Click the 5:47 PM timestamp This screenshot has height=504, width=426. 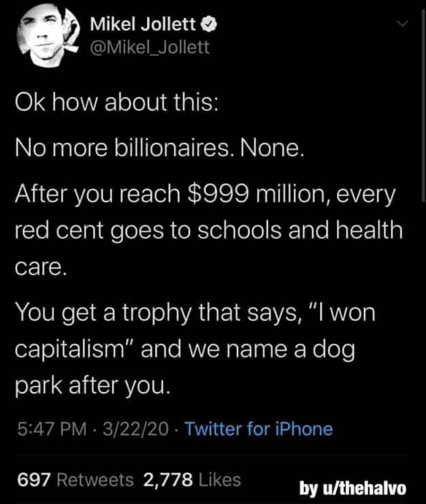[x=52, y=429]
